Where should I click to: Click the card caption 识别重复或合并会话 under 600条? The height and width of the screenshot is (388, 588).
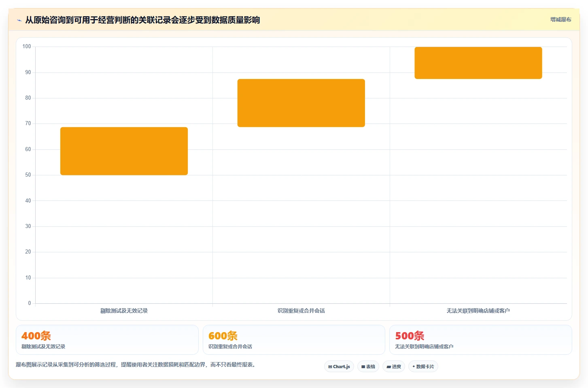pyautogui.click(x=230, y=347)
